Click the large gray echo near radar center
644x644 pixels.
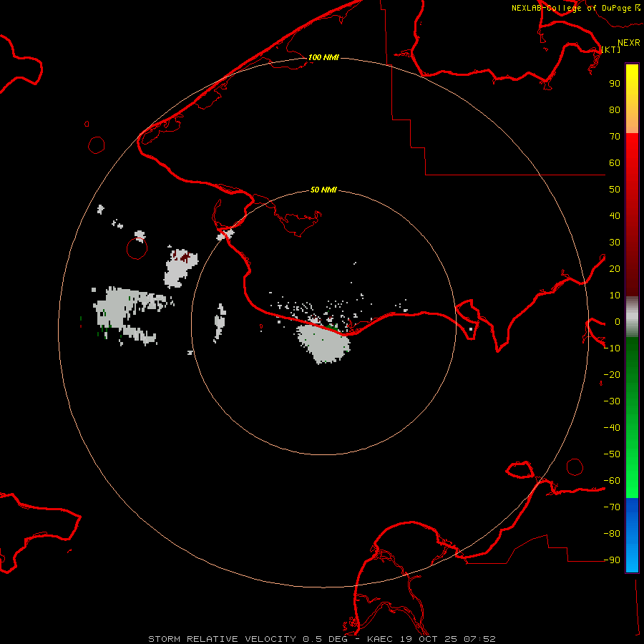click(x=323, y=343)
